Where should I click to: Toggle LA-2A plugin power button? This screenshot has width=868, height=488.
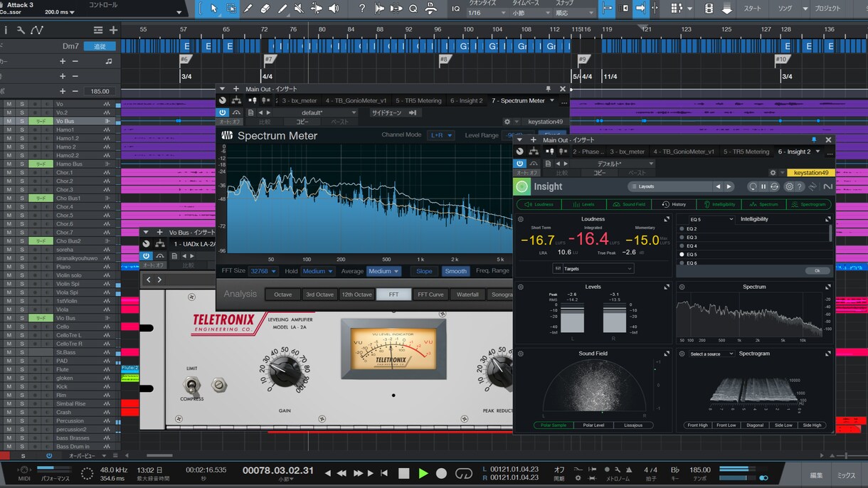pyautogui.click(x=146, y=256)
